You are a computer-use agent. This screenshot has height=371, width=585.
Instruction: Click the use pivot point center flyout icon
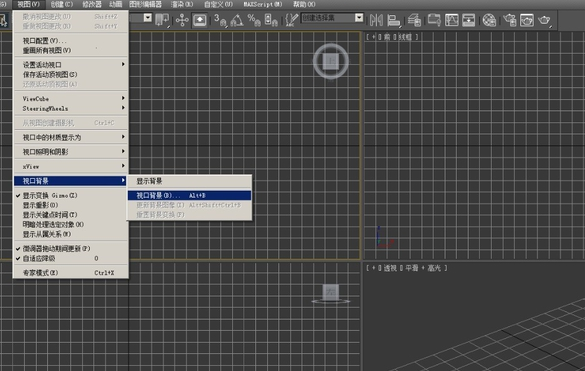point(162,20)
